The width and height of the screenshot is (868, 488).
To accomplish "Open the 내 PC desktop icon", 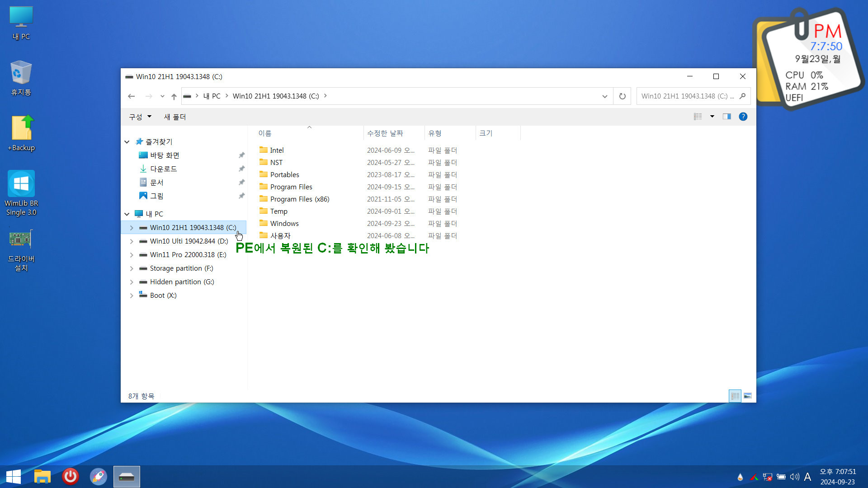I will tap(21, 23).
